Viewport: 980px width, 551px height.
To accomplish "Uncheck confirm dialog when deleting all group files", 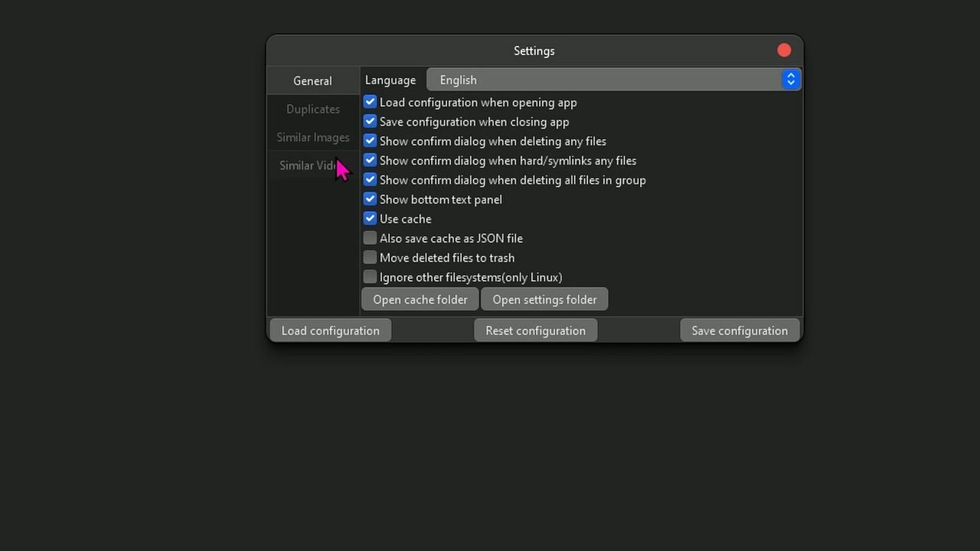I will click(370, 179).
